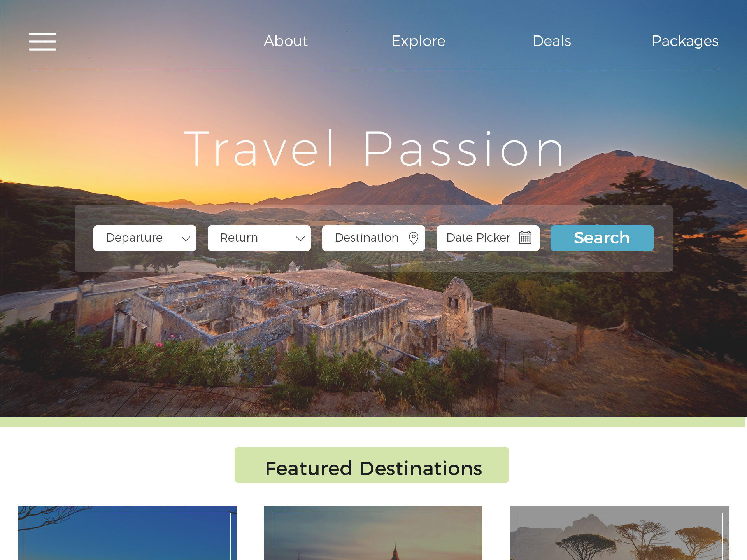Click the Featured Destinations heading banner

(x=372, y=465)
